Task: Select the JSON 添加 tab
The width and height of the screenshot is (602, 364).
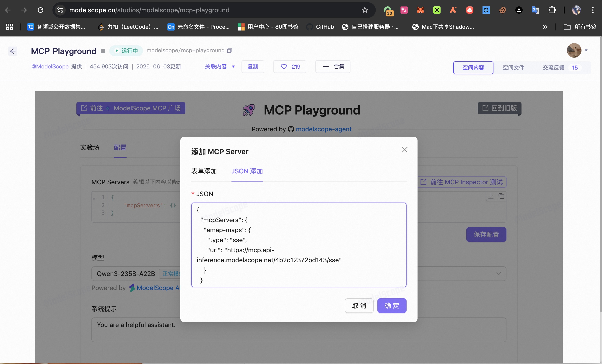Action: tap(247, 171)
